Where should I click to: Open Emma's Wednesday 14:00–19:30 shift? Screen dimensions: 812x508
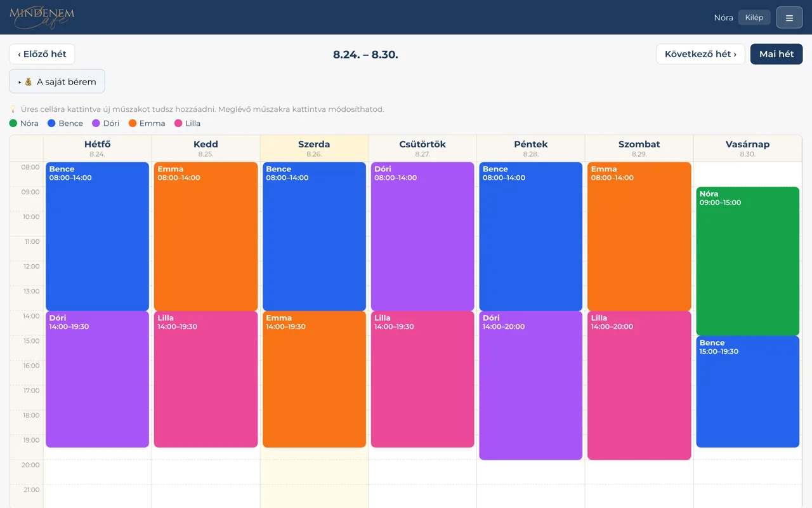pos(315,379)
